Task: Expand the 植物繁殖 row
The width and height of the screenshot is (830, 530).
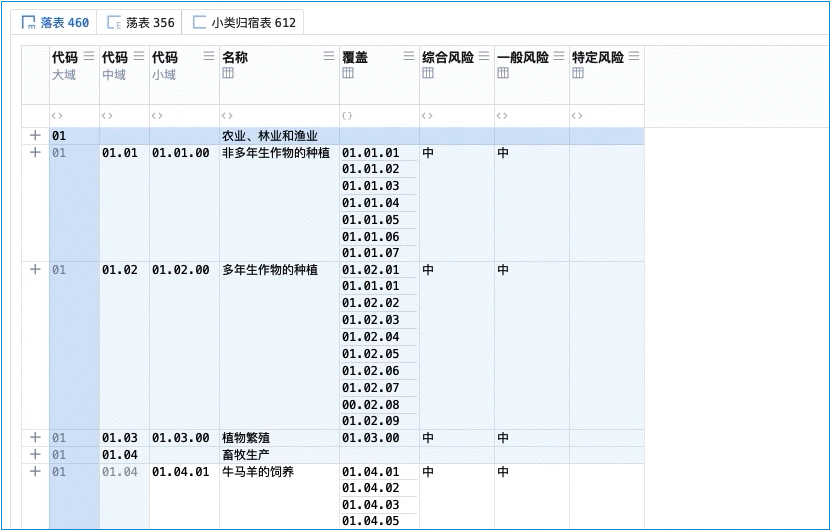Action: tap(35, 437)
